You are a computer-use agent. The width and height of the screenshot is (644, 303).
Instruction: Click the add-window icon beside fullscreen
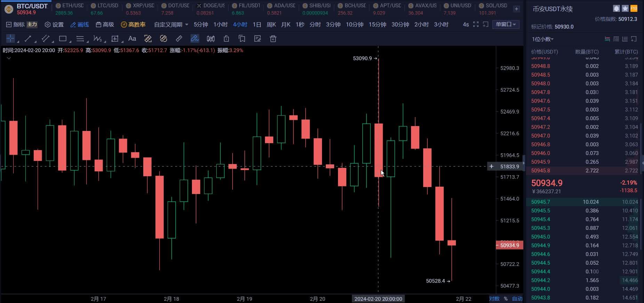tap(486, 24)
